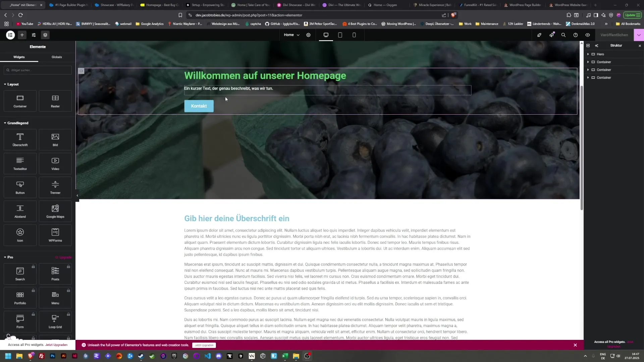Select the WPForms widget
This screenshot has height=362, width=644.
55,235
